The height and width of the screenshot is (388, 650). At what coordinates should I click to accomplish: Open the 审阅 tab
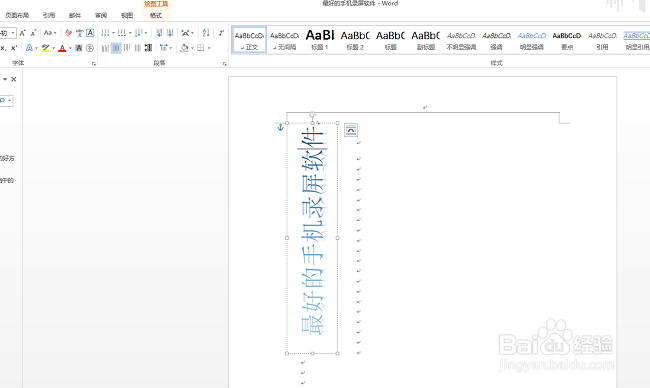click(x=101, y=15)
